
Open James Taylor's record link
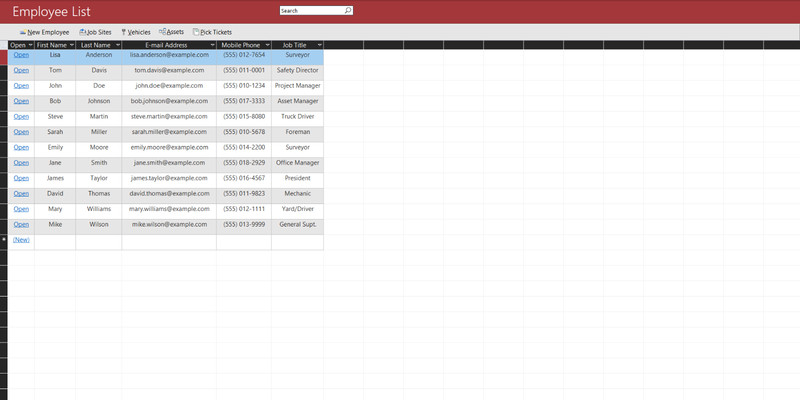pyautogui.click(x=21, y=178)
